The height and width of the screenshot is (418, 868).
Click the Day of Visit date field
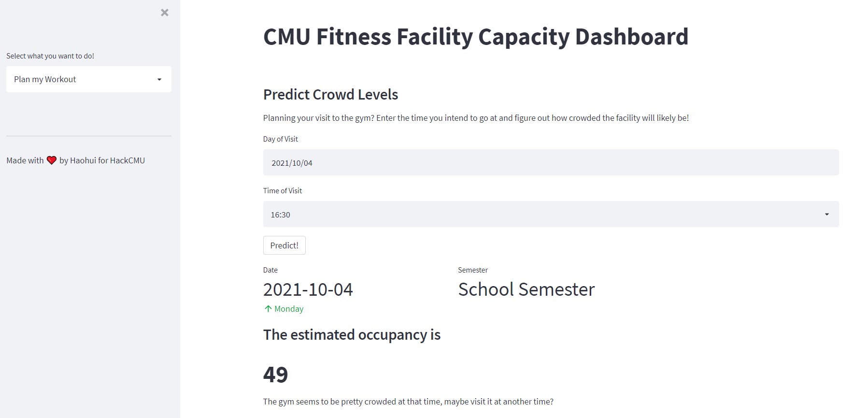[551, 163]
